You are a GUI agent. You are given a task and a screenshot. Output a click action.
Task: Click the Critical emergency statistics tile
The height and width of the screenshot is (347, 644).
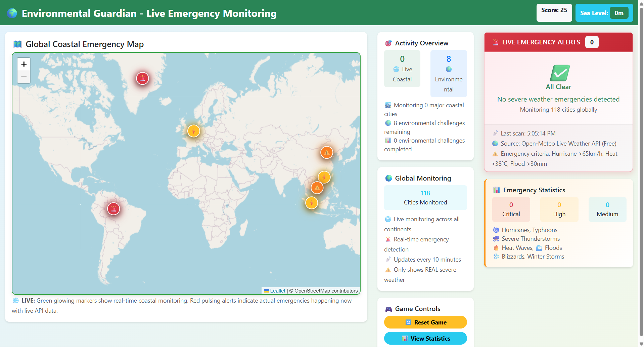coord(511,209)
